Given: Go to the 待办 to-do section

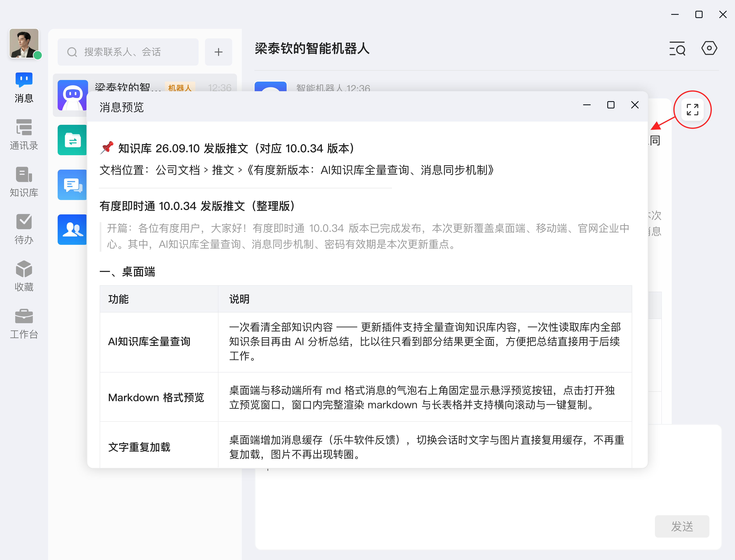Looking at the screenshot, I should [24, 229].
